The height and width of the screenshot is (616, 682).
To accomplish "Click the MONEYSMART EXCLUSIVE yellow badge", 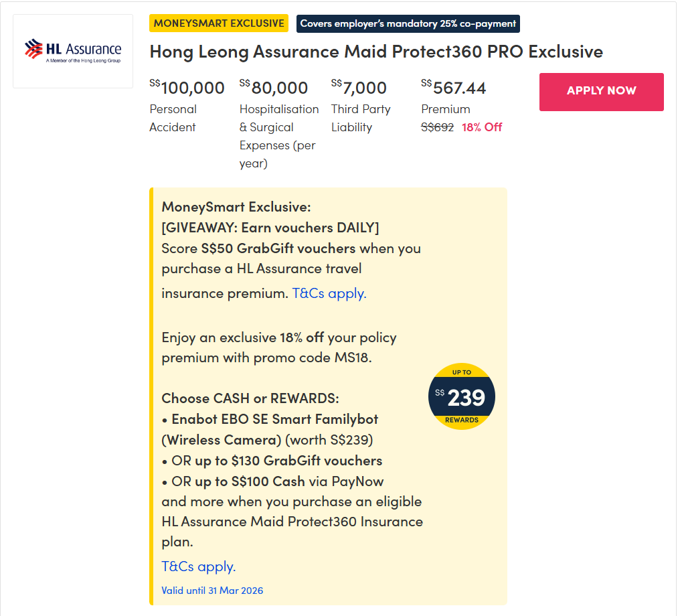I will click(x=219, y=23).
